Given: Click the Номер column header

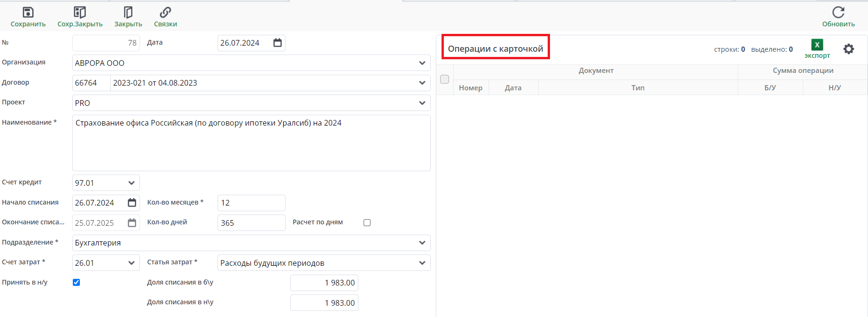Looking at the screenshot, I should [471, 88].
